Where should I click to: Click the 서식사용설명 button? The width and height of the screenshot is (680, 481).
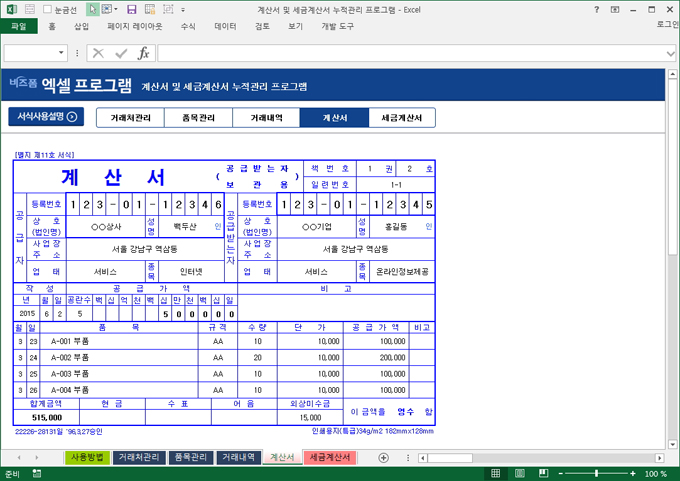[x=46, y=117]
